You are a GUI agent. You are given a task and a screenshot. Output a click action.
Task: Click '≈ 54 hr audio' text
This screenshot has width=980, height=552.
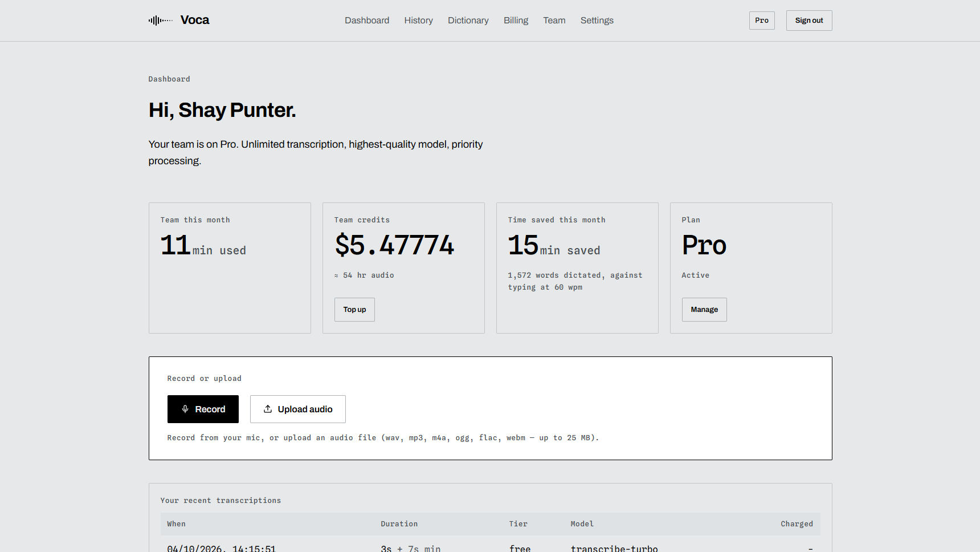pyautogui.click(x=364, y=275)
